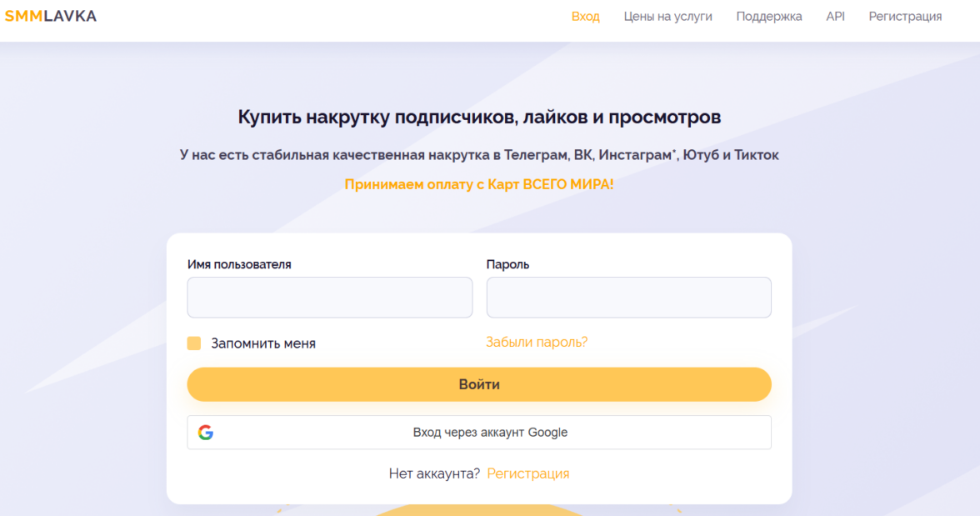The height and width of the screenshot is (516, 980).
Task: Click the orange Принимаем оплату с Карт text
Action: tap(479, 184)
